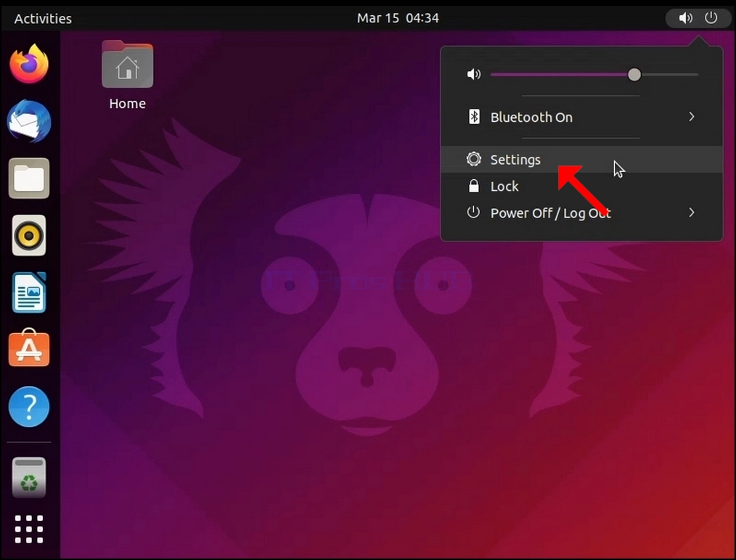
Task: Open Firefox from the dock
Action: tap(29, 65)
